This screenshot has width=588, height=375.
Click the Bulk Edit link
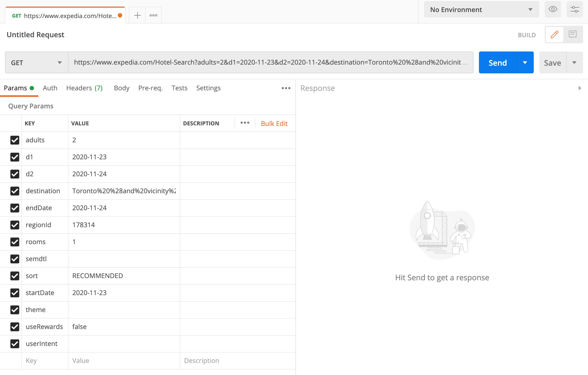(274, 123)
